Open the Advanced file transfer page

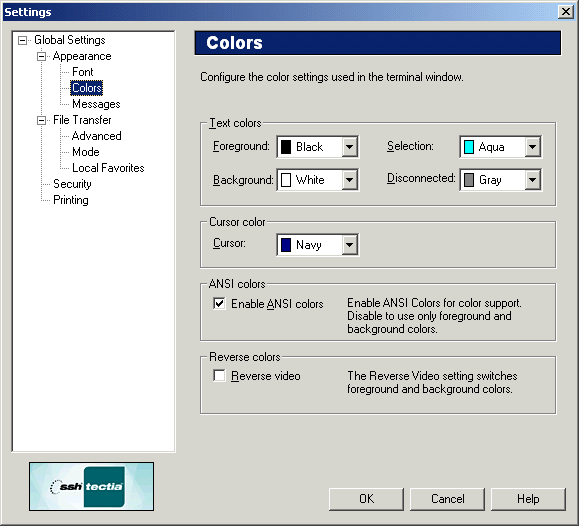click(x=97, y=136)
